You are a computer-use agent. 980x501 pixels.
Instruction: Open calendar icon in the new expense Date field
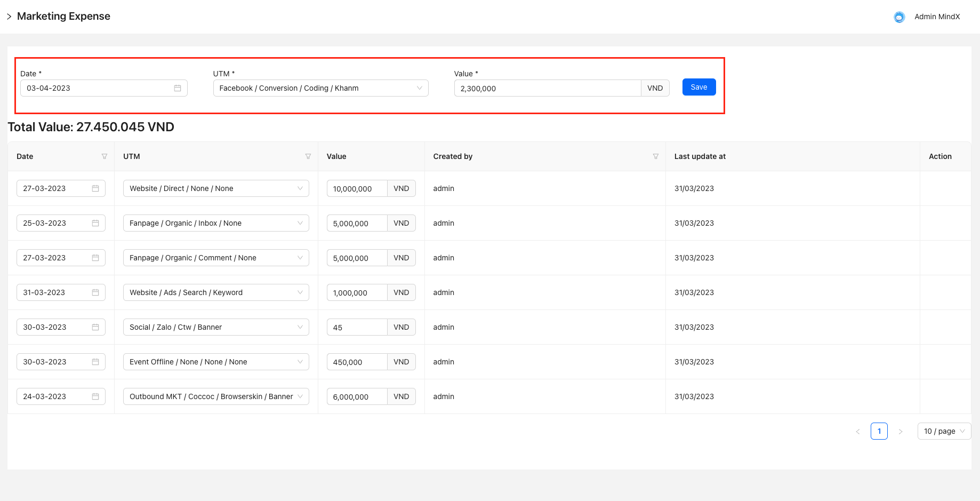(178, 88)
